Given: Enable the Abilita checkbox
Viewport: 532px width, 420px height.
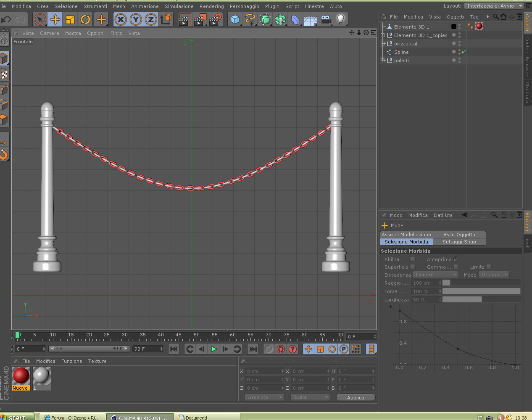Looking at the screenshot, I should (413, 259).
